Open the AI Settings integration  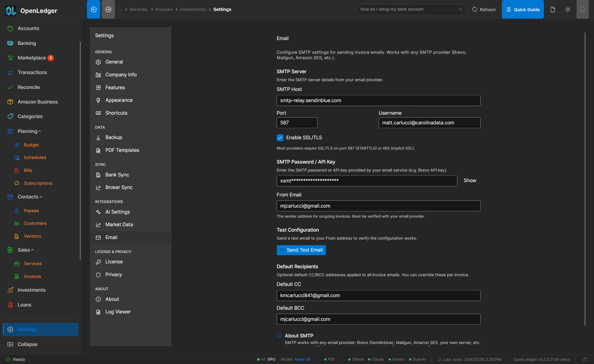[118, 212]
